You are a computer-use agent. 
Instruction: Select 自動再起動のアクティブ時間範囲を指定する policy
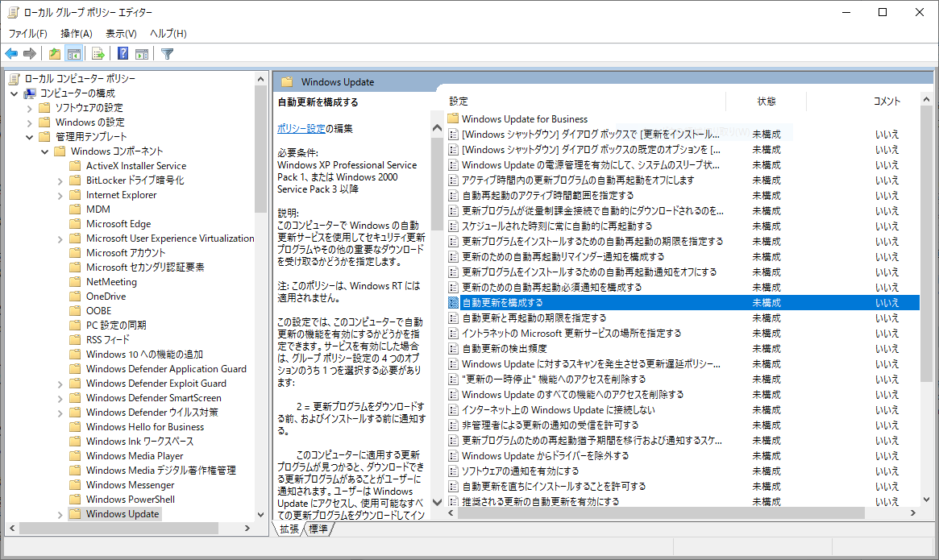point(547,195)
